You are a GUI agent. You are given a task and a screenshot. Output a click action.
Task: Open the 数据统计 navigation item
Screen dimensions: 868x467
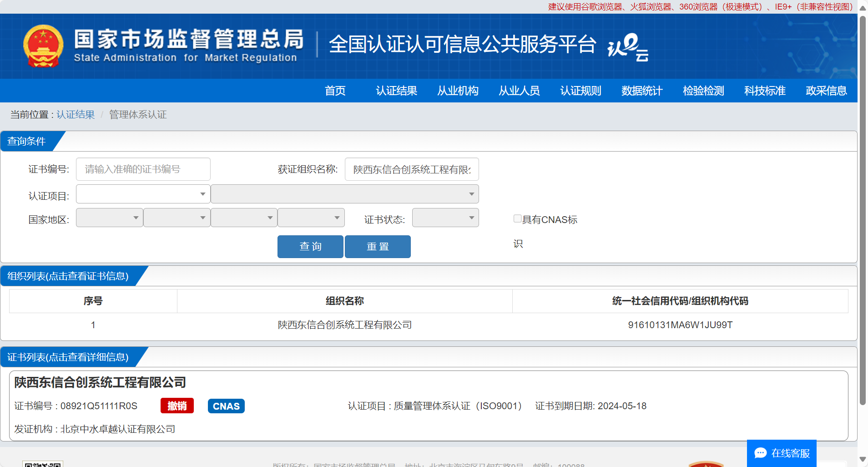point(642,91)
